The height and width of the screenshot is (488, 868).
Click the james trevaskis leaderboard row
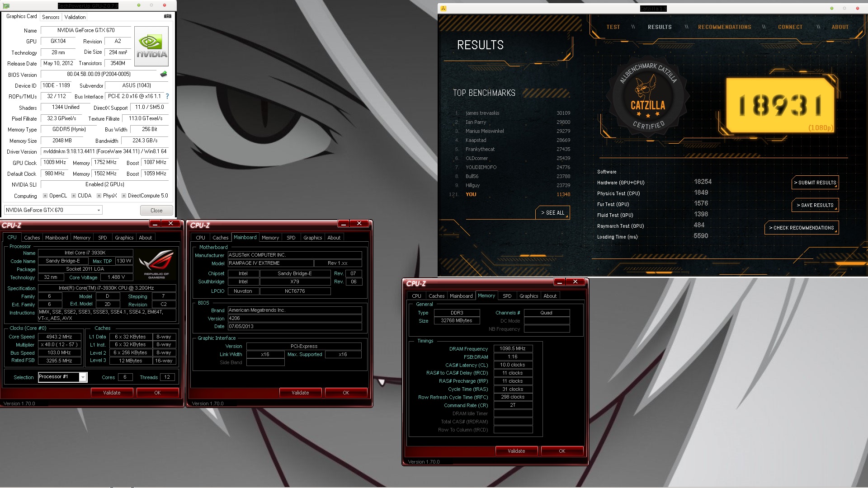pyautogui.click(x=513, y=113)
